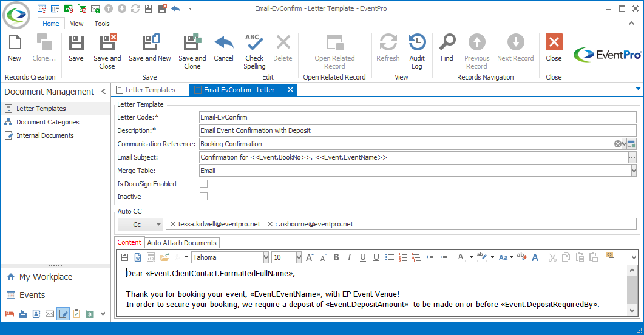Open the Tahoma font name dropdown

click(x=266, y=257)
